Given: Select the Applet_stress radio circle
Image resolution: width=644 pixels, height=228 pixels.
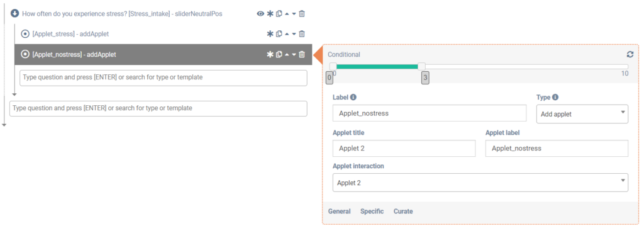Looking at the screenshot, I should pyautogui.click(x=25, y=34).
